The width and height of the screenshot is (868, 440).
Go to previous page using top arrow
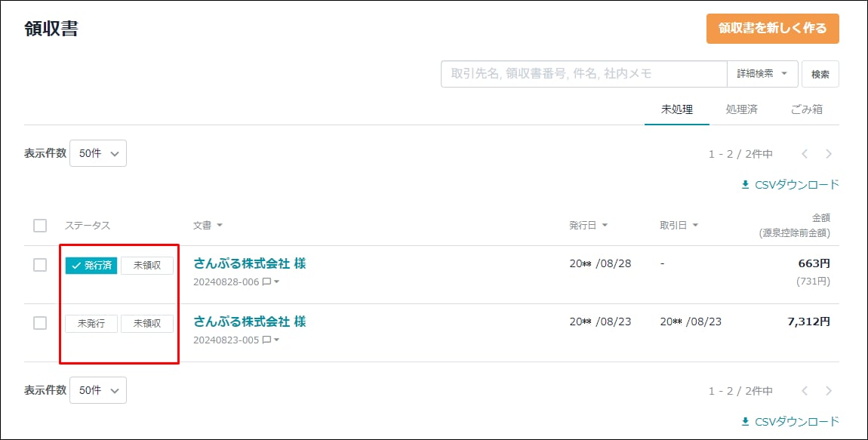[x=805, y=154]
